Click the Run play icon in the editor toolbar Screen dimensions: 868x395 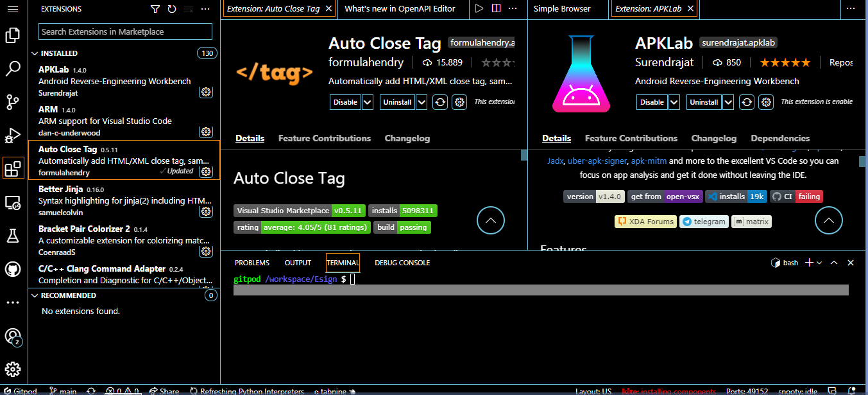point(479,9)
